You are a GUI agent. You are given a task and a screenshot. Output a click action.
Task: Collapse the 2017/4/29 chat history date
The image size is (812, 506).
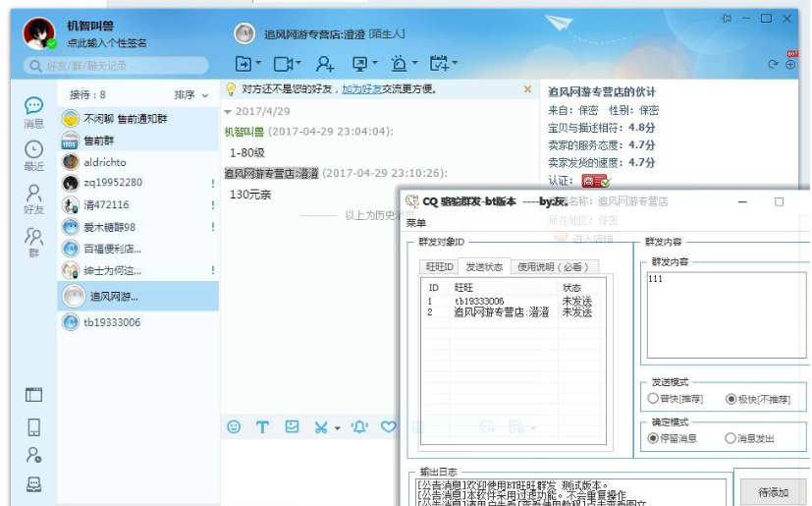click(x=228, y=112)
